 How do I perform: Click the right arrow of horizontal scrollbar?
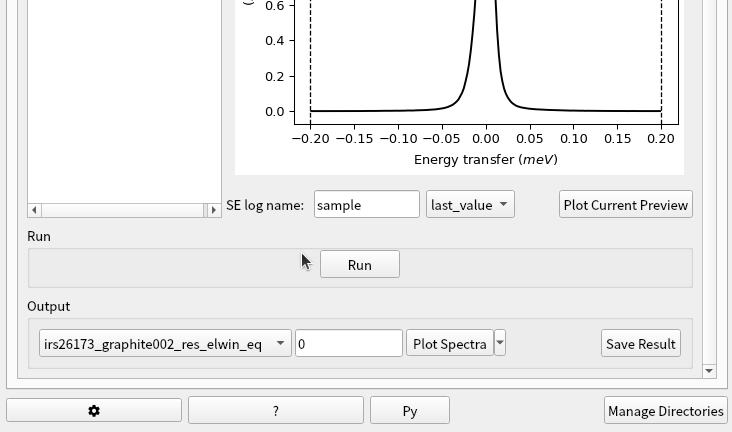click(213, 210)
